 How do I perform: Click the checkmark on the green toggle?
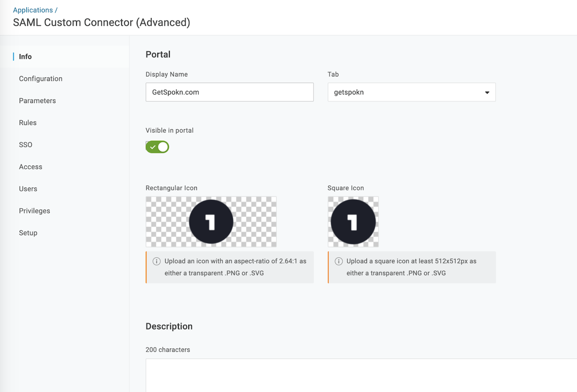[x=152, y=147]
